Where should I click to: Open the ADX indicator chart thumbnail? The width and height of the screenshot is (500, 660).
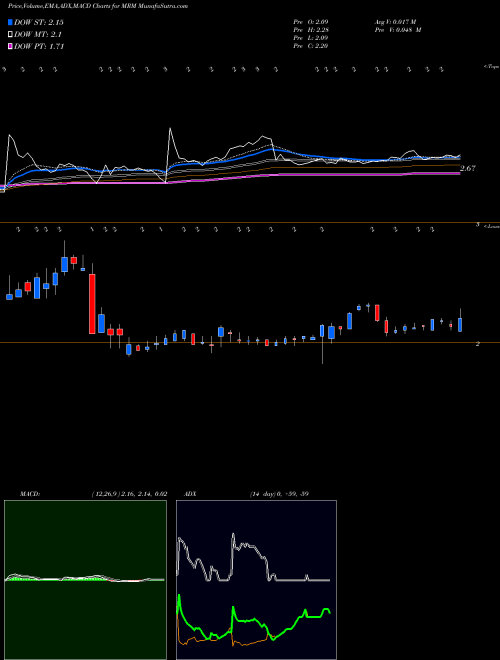click(x=256, y=580)
